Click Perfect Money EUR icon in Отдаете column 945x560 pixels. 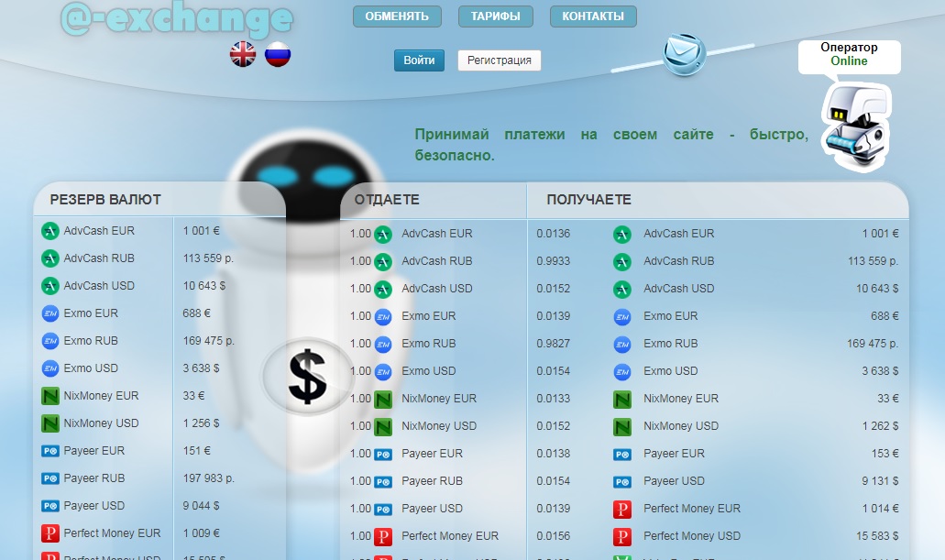pyautogui.click(x=383, y=536)
